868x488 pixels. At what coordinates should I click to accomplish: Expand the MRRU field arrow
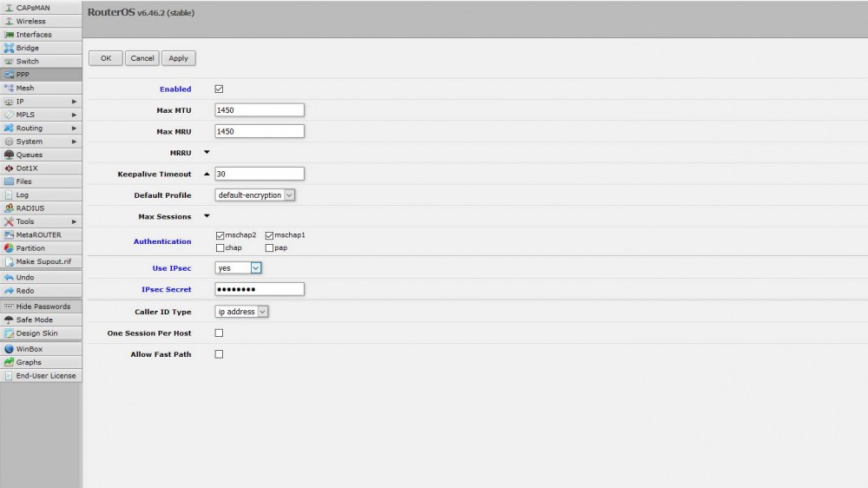[207, 152]
